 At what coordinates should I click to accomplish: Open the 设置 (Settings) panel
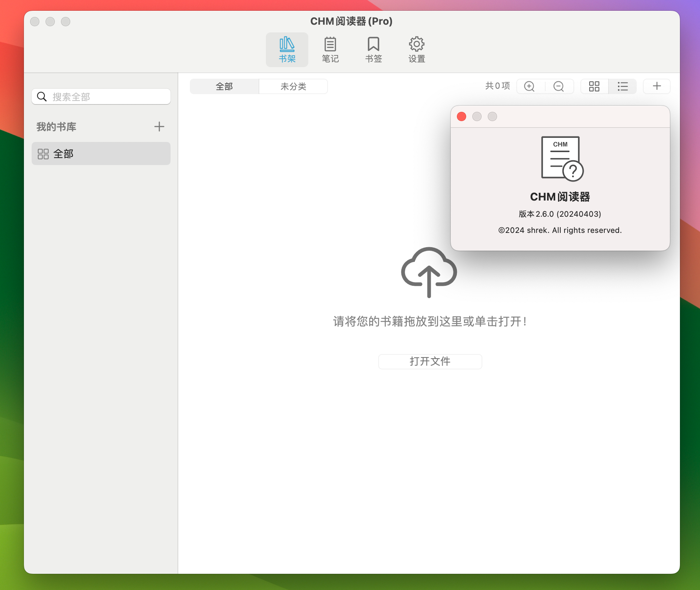[416, 49]
